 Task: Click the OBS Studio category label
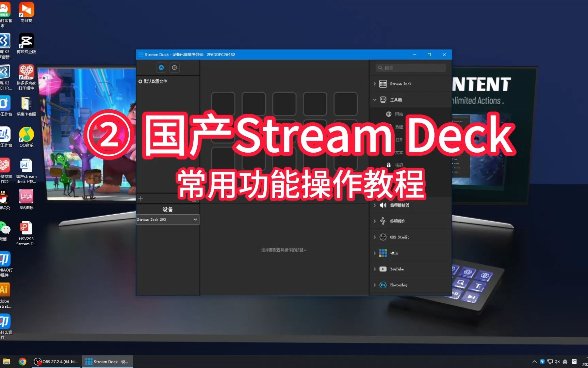tap(399, 237)
